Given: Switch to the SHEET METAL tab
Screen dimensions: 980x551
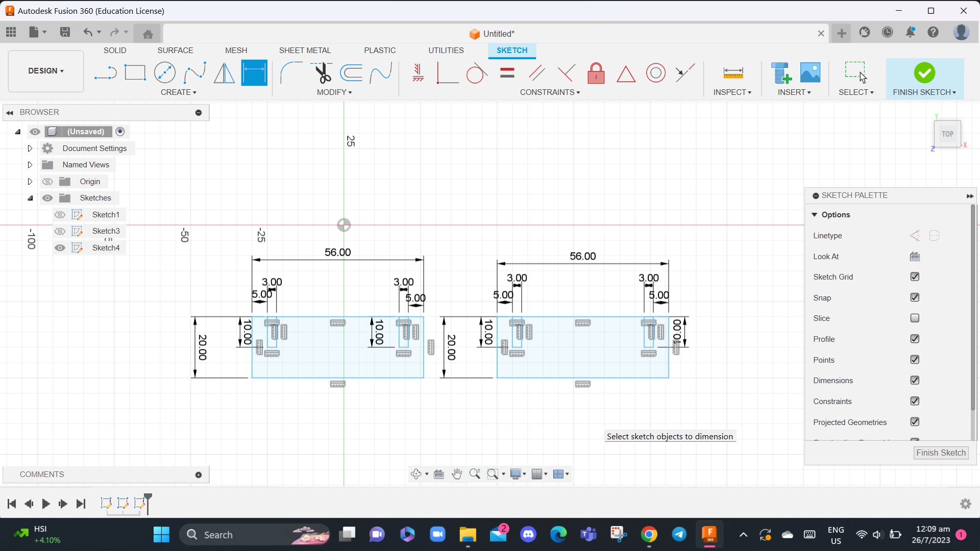Looking at the screenshot, I should pyautogui.click(x=305, y=51).
